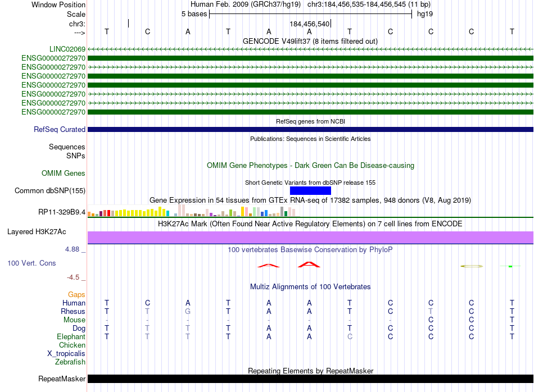The image size is (534, 392).
Task: Select the Elephant species row label
Action: click(x=71, y=336)
